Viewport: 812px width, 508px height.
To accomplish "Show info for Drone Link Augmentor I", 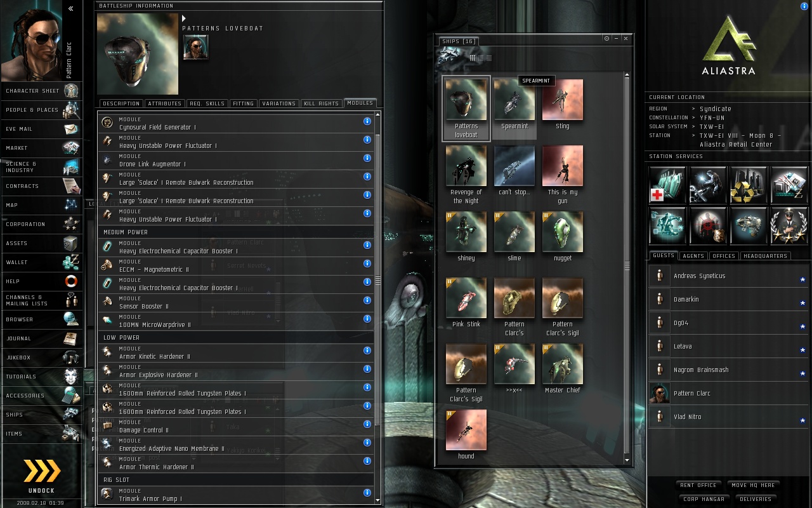I will click(367, 158).
